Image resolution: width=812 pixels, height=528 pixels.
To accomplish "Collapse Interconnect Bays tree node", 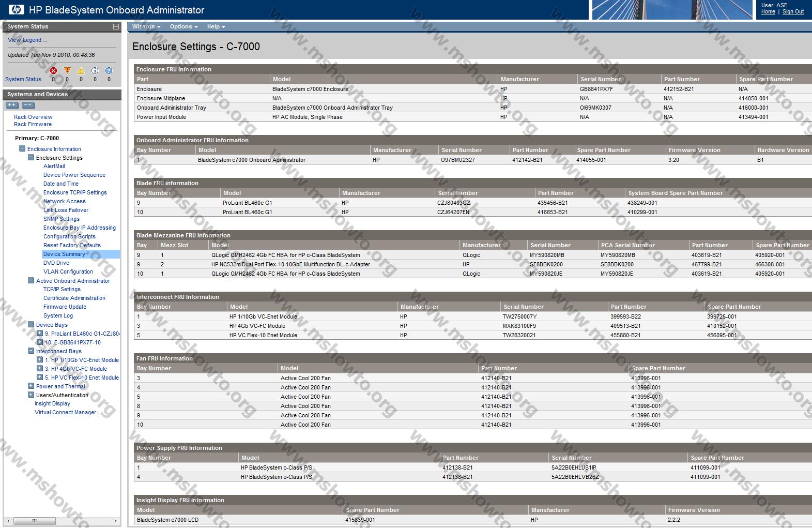I will click(x=31, y=351).
